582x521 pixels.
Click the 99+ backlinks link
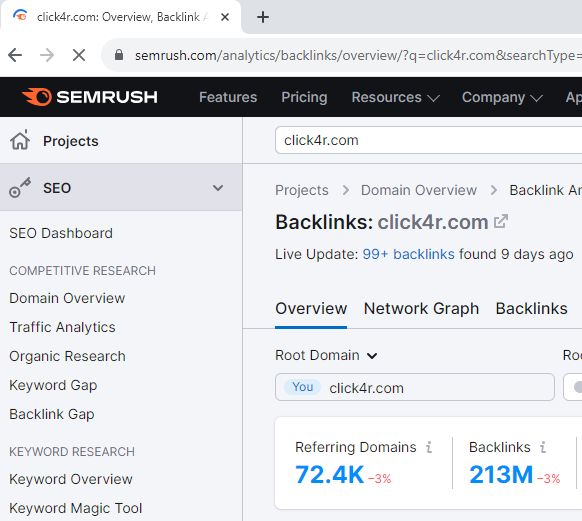pos(408,254)
